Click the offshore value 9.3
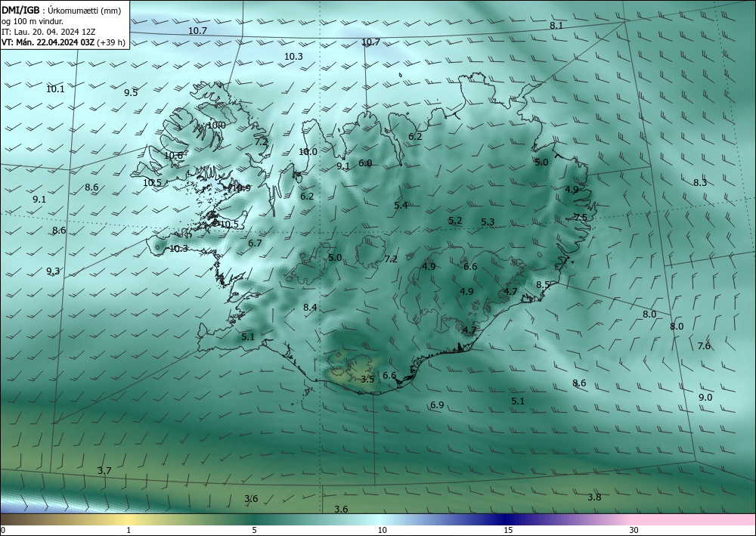The width and height of the screenshot is (756, 536). pos(53,271)
